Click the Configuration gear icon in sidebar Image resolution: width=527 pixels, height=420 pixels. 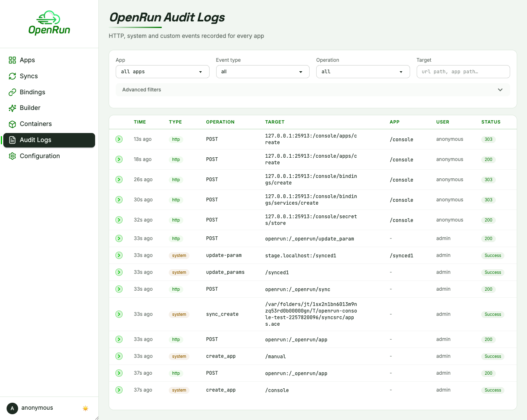[x=12, y=156]
